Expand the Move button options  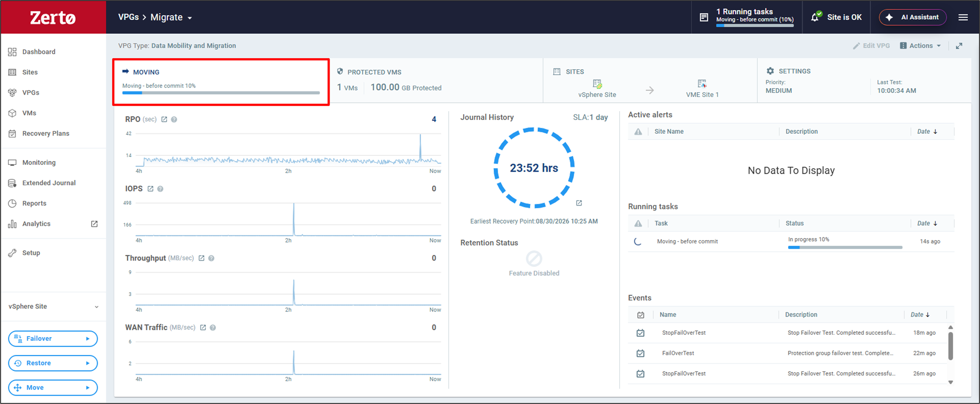click(x=88, y=388)
